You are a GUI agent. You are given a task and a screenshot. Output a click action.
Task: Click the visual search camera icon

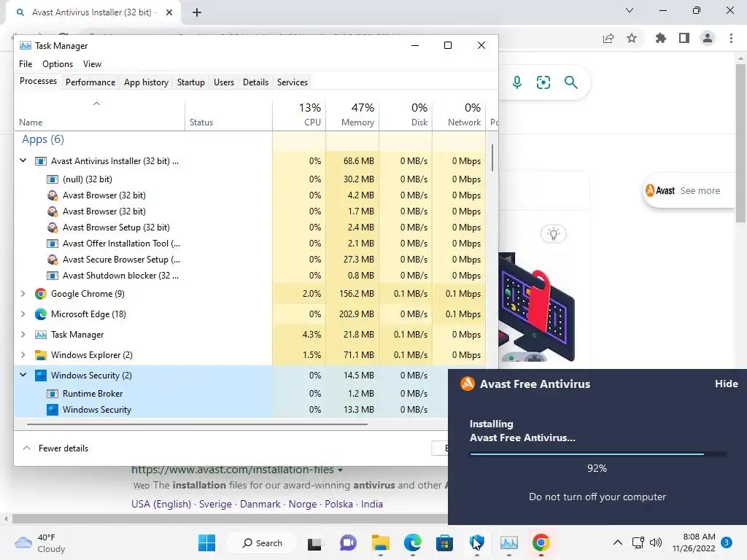click(x=543, y=82)
